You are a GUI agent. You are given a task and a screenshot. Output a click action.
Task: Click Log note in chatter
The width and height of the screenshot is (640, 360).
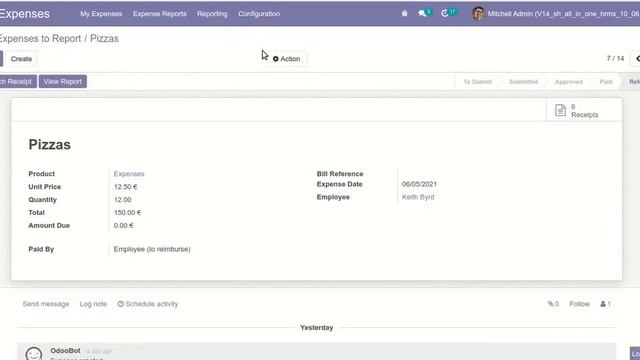pos(93,304)
